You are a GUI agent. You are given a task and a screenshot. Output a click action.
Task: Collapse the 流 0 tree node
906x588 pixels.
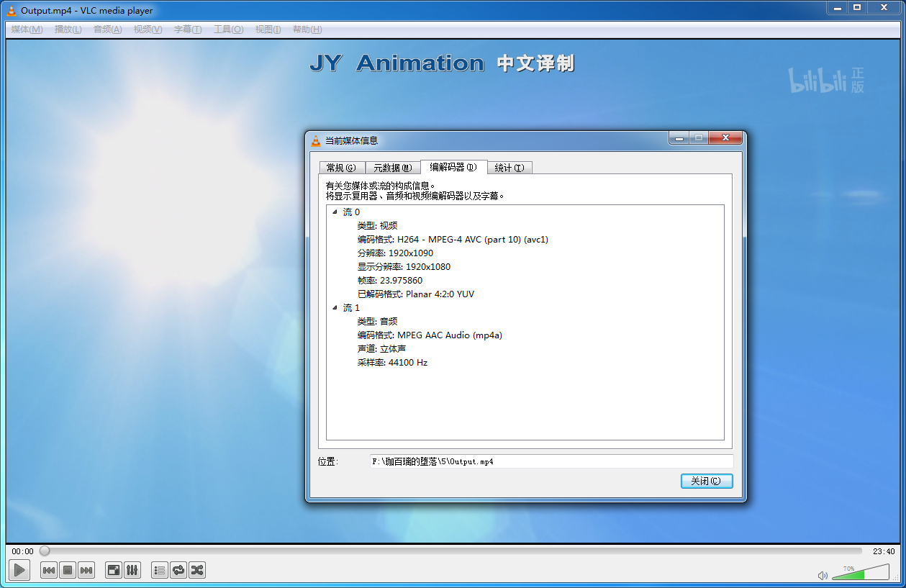(x=335, y=212)
